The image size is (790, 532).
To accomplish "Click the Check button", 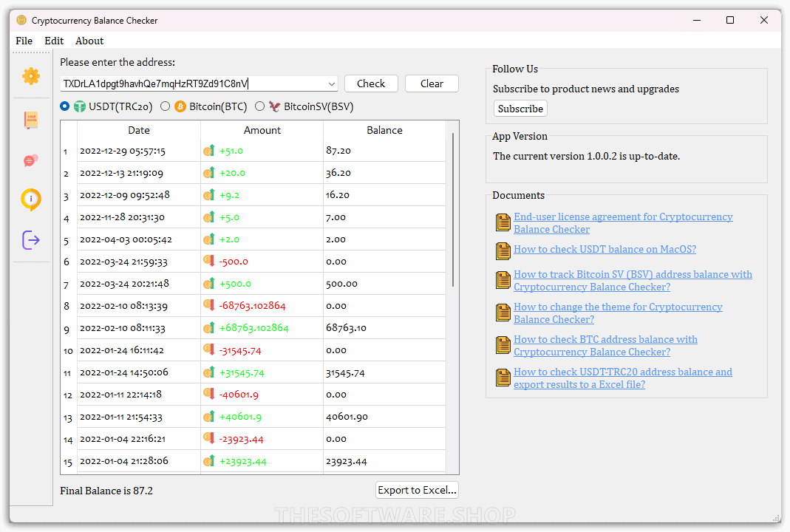I will [371, 83].
